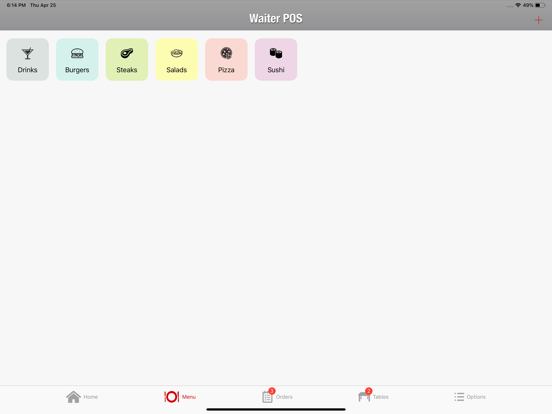
Task: Open the Options tab
Action: pos(470,397)
